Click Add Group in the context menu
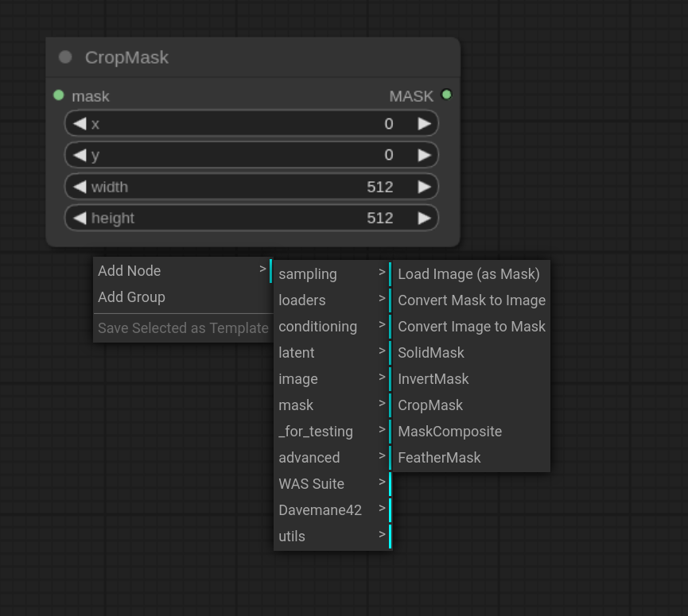Image resolution: width=688 pixels, height=616 pixels. click(x=131, y=297)
